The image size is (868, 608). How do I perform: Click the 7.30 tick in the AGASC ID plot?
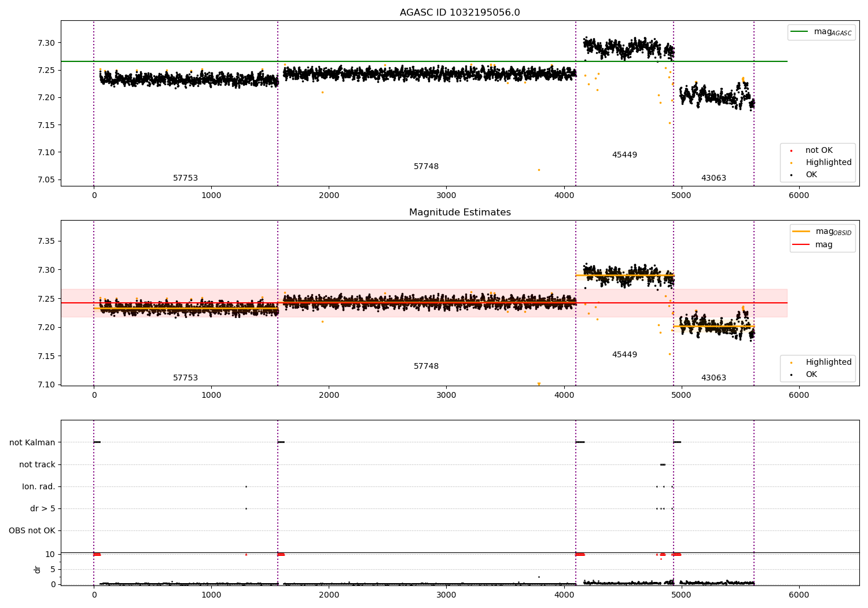coord(46,43)
